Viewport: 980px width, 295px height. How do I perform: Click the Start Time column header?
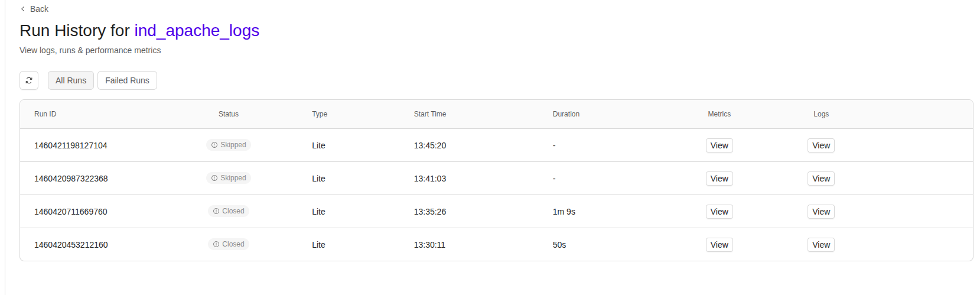pos(430,114)
